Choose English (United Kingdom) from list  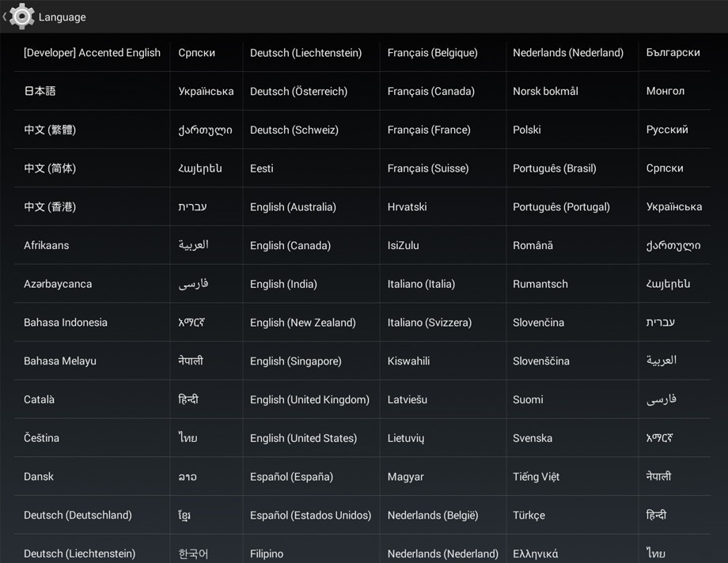[x=309, y=399]
